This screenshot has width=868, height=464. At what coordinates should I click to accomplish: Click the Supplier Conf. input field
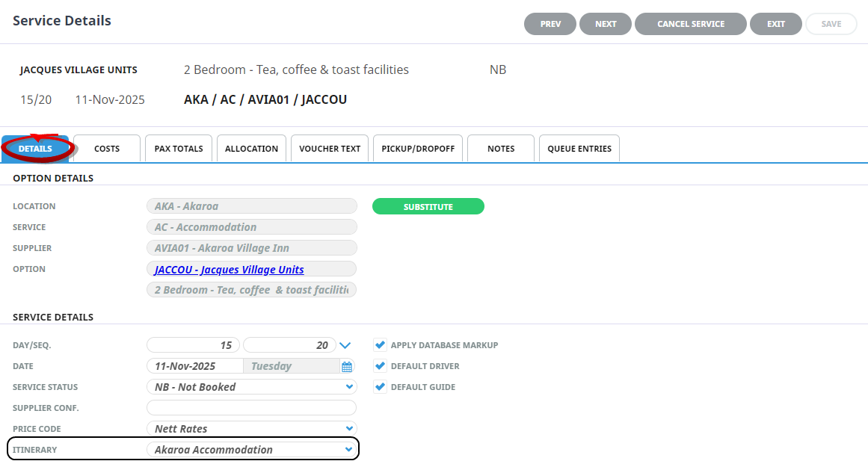251,408
